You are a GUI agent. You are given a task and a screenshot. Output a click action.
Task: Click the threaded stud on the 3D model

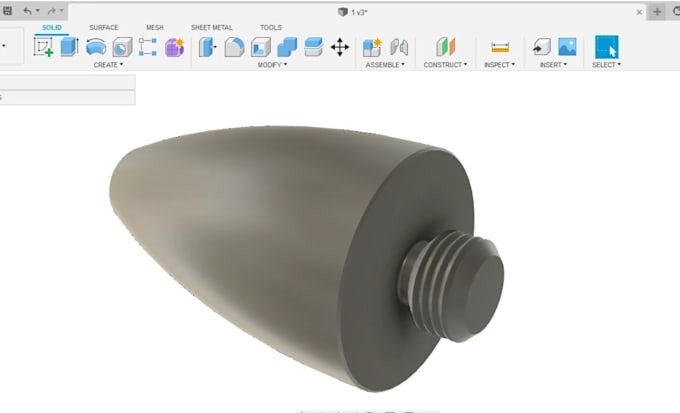tap(453, 286)
